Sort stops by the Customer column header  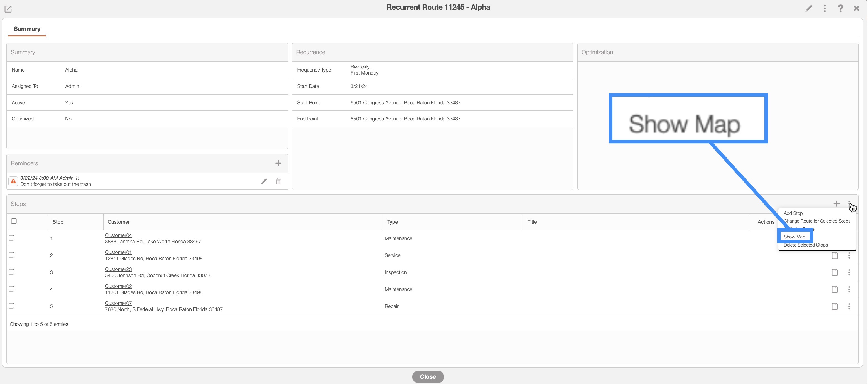pos(119,222)
